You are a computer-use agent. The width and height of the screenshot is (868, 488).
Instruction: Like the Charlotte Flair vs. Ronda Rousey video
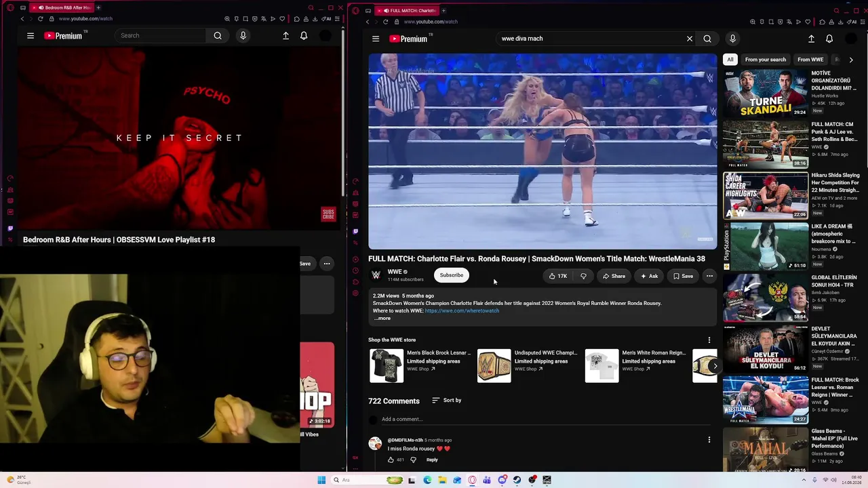[x=558, y=276]
